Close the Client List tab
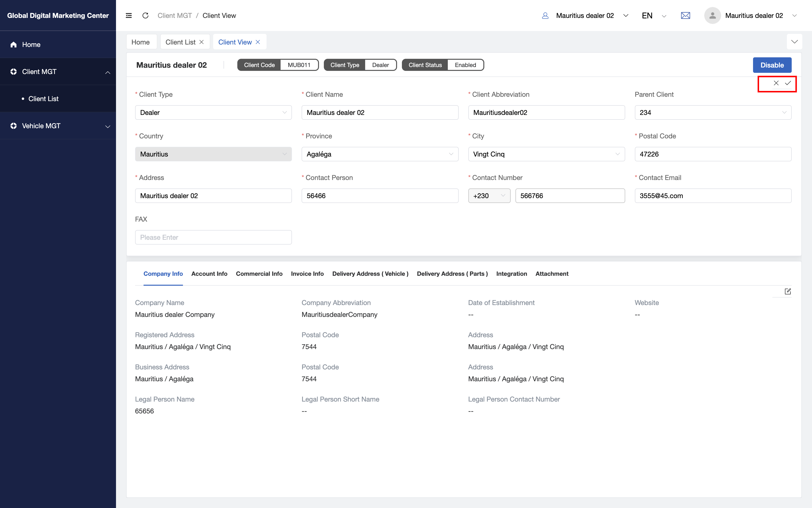The width and height of the screenshot is (812, 508). tap(201, 42)
